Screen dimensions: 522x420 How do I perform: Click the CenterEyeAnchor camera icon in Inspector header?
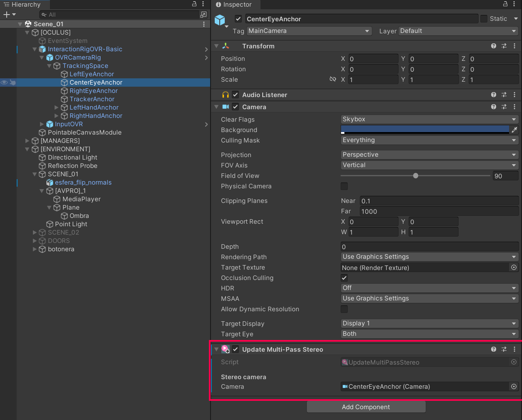point(220,20)
